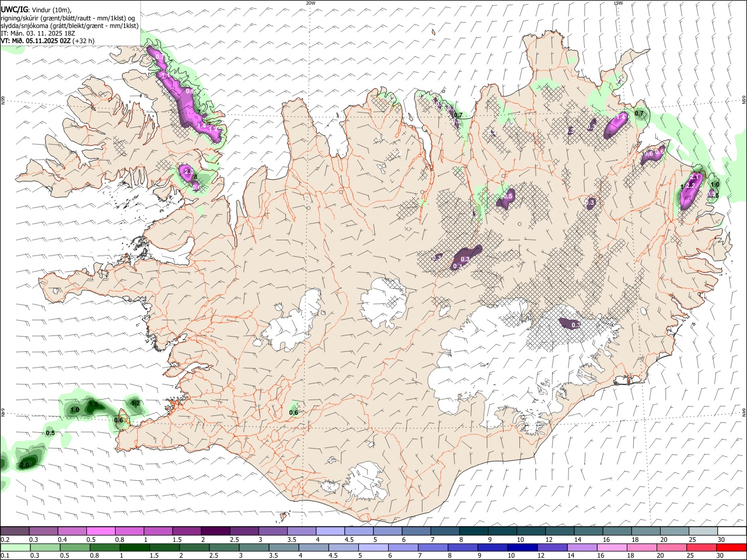This screenshot has height=560, width=747.
Task: Choose the greyish-purple snow swatch at 0.2
Action: coord(15,531)
